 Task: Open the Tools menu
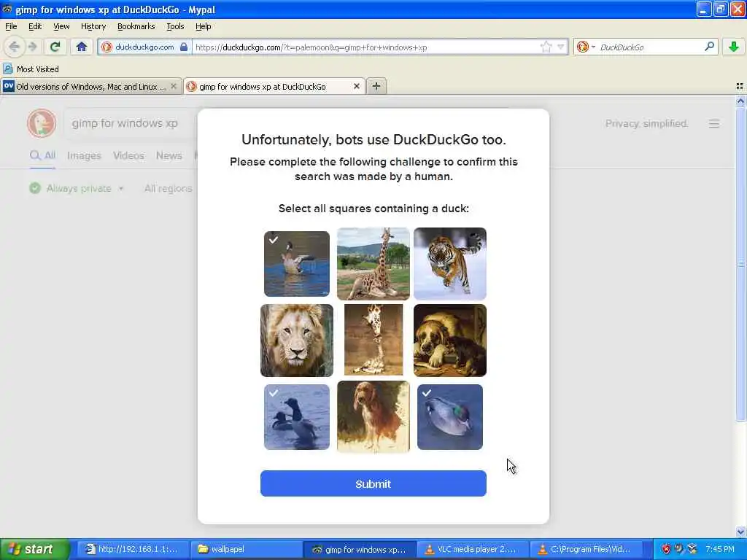(x=175, y=26)
